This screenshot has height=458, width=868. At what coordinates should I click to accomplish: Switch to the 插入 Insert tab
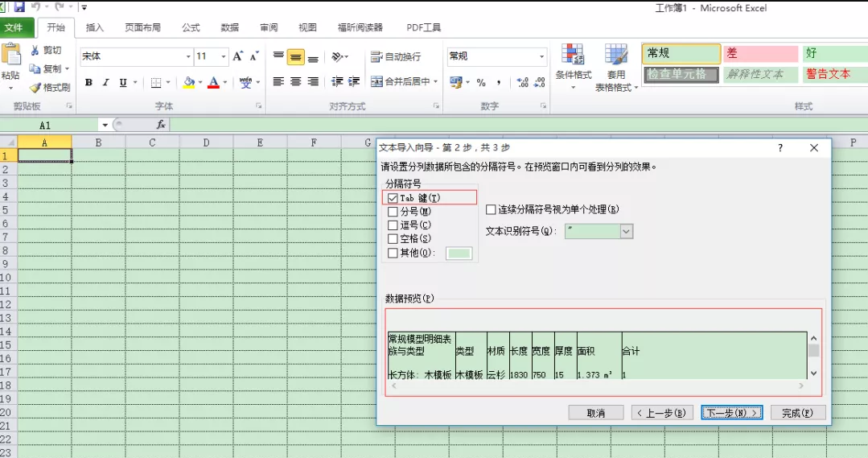95,27
